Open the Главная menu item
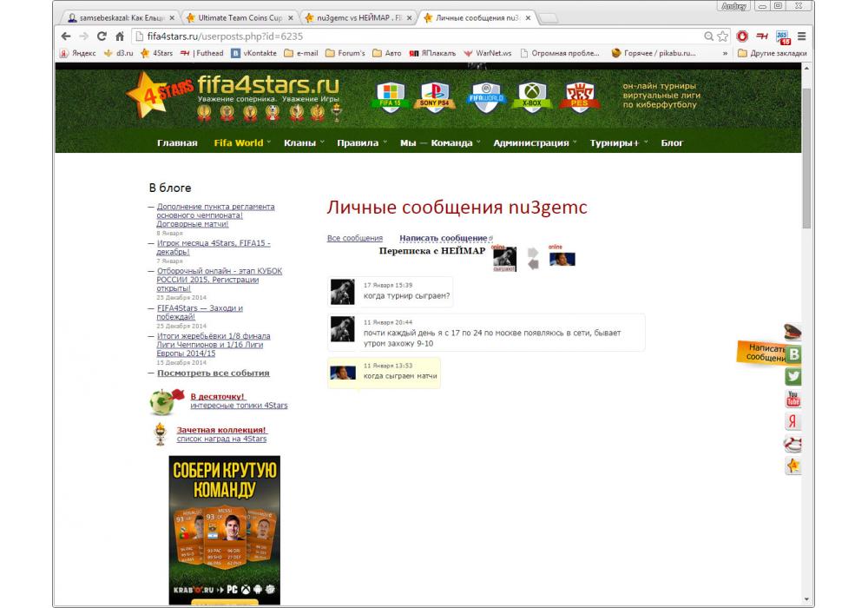Screen dimensions: 868x608 point(177,142)
